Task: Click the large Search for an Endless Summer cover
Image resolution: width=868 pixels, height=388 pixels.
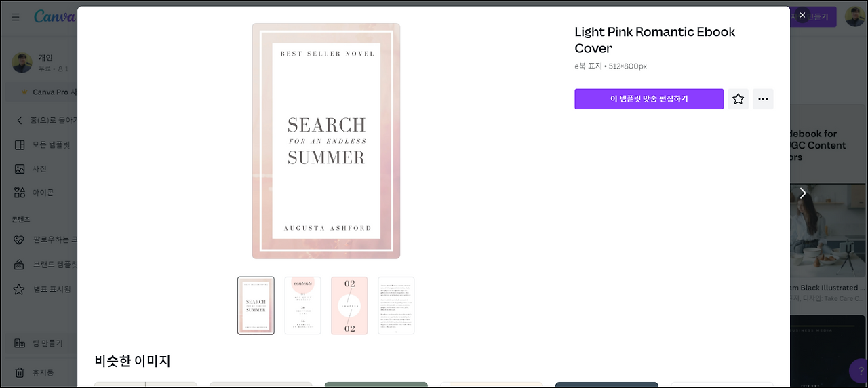Action: coord(326,141)
